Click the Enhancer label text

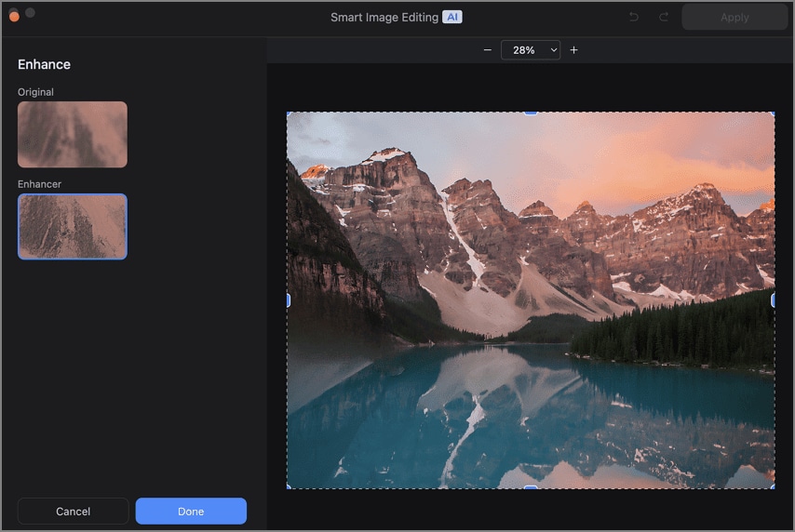[x=39, y=184]
